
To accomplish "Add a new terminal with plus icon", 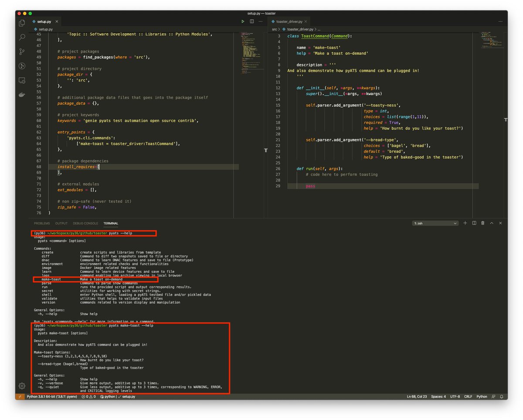I will [x=465, y=223].
